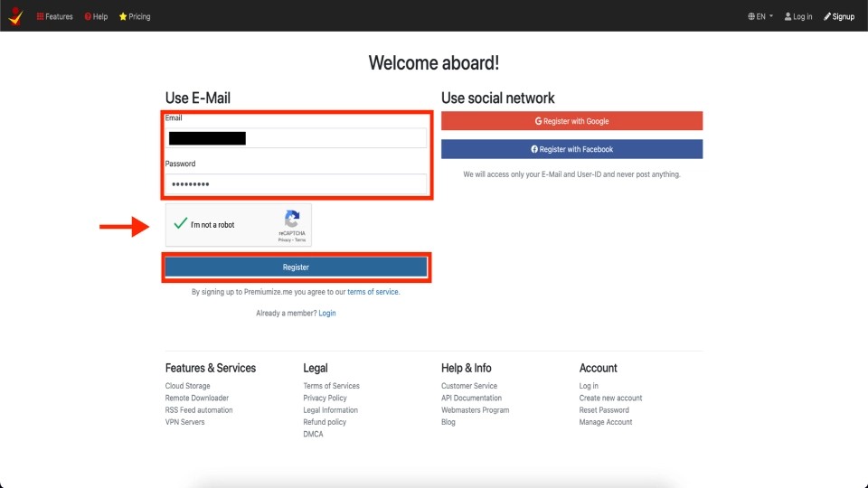
Task: Toggle the I'm not a robot checkbox
Action: click(x=180, y=224)
